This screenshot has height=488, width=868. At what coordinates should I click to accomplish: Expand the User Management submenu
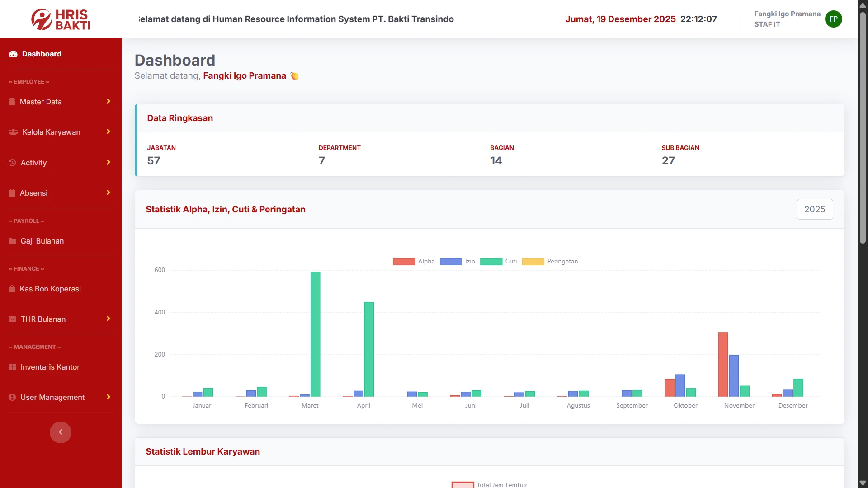click(108, 397)
